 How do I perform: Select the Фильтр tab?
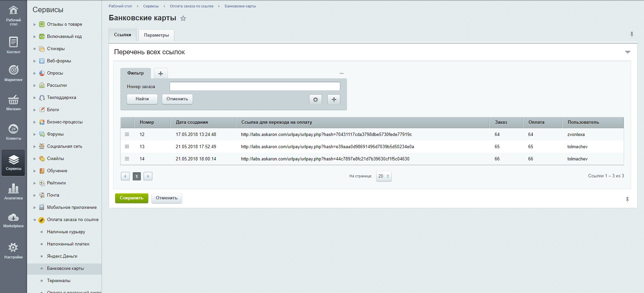coord(135,73)
